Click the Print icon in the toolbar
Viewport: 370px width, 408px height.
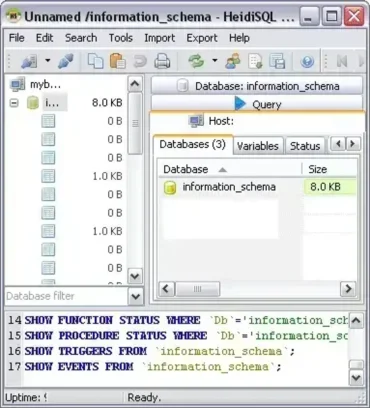(162, 62)
